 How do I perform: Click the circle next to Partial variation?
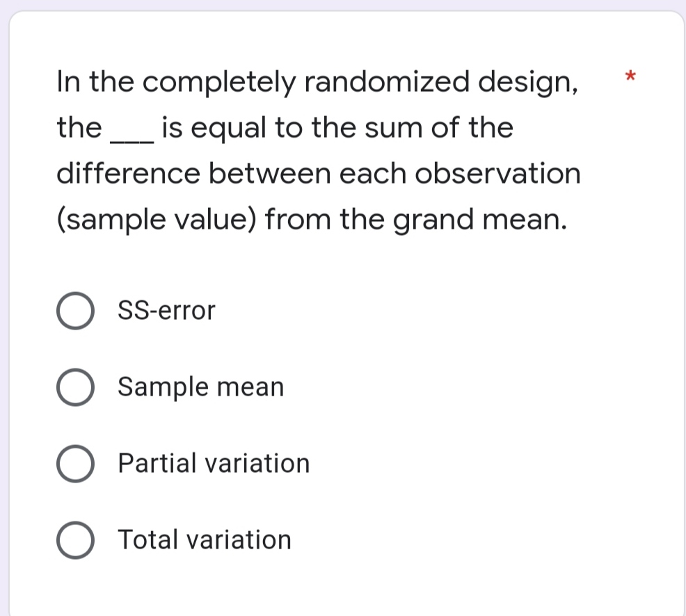(x=76, y=464)
